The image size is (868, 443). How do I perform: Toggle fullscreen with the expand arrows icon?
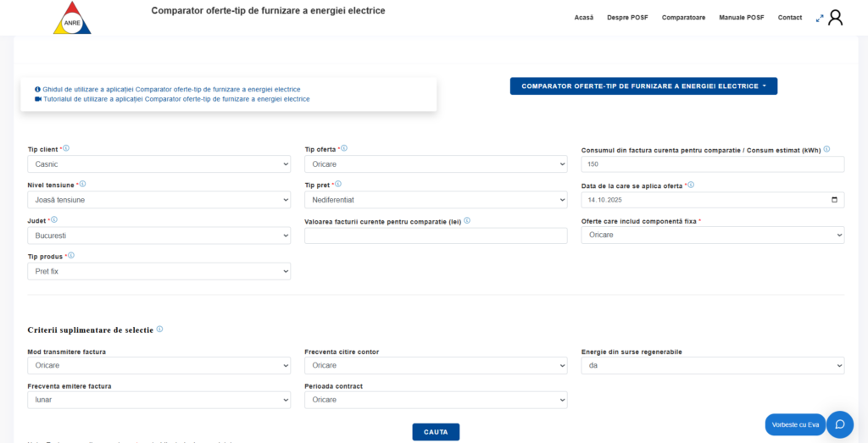pyautogui.click(x=820, y=18)
